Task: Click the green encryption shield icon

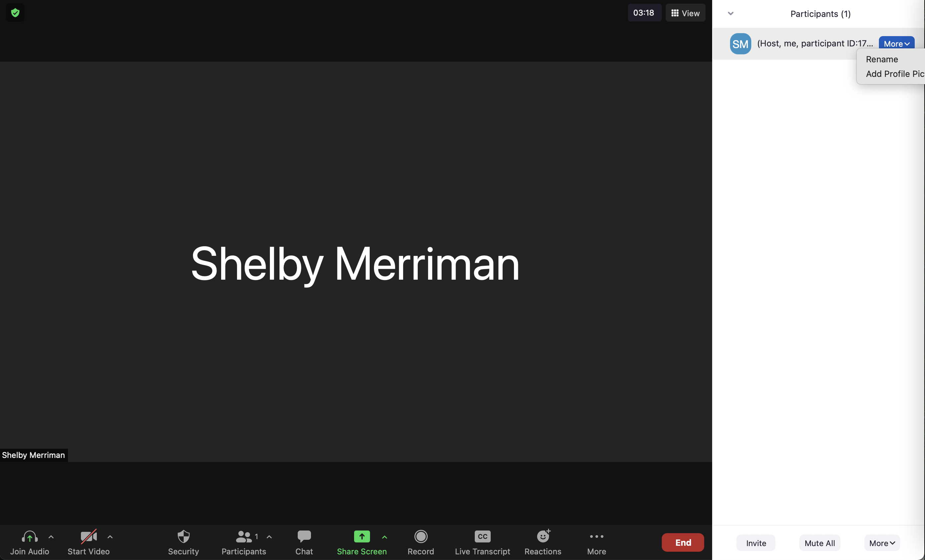Action: [15, 13]
